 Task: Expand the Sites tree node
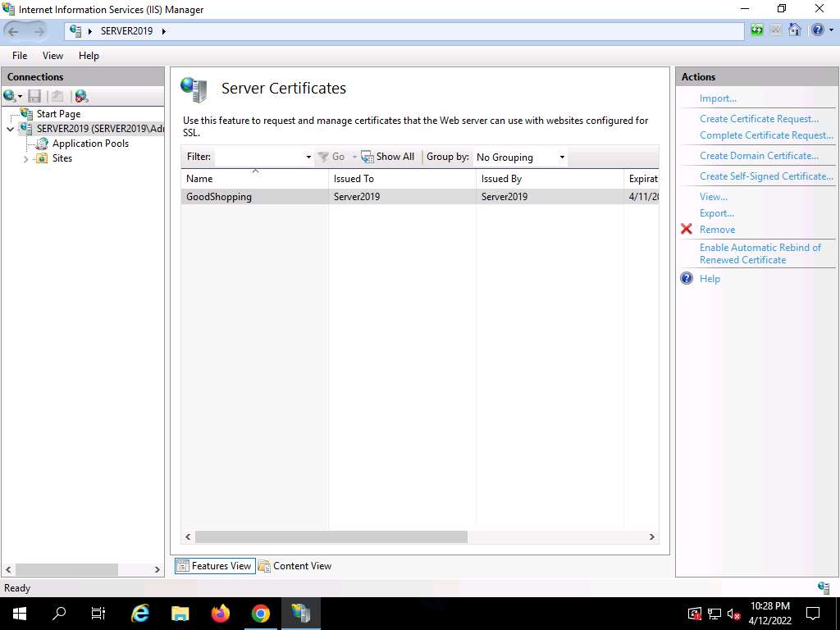pyautogui.click(x=26, y=159)
